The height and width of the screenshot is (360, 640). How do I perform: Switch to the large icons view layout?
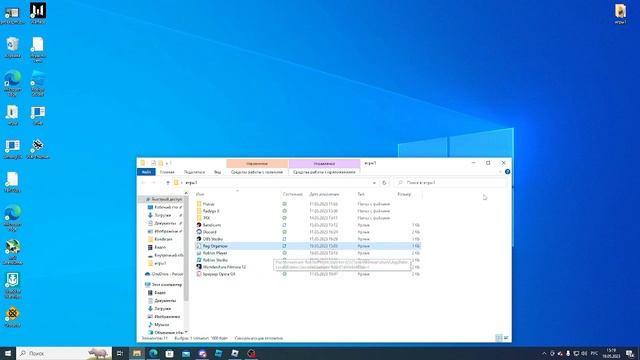click(506, 338)
